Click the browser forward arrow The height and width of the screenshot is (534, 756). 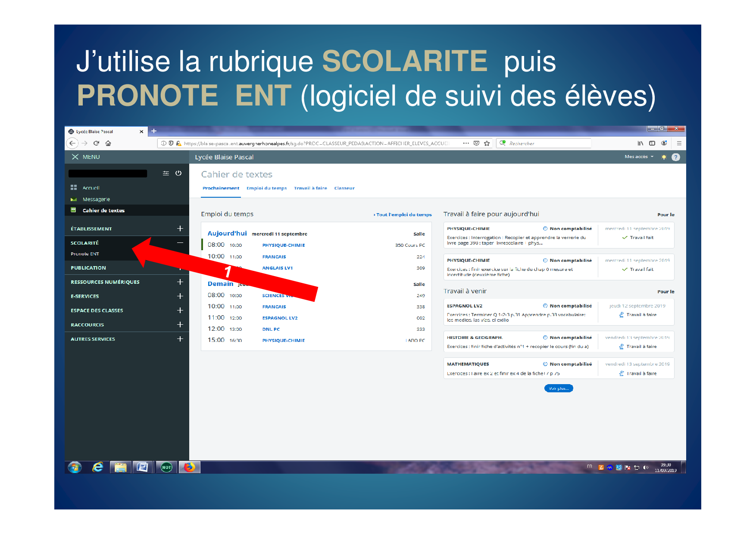coord(84,143)
